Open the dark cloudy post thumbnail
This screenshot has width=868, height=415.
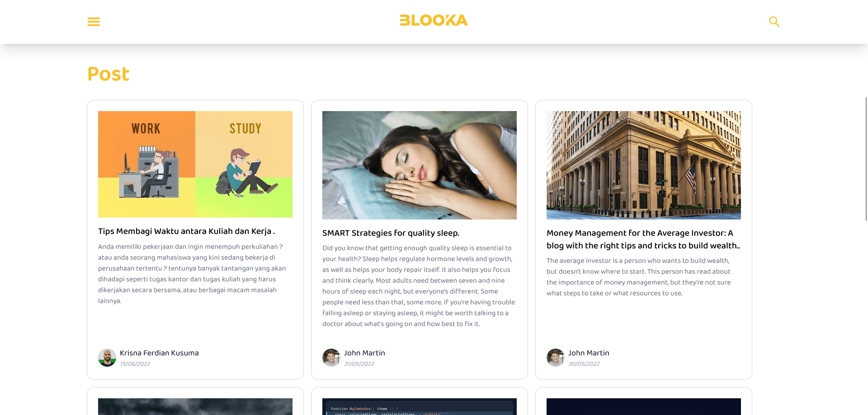tap(195, 406)
